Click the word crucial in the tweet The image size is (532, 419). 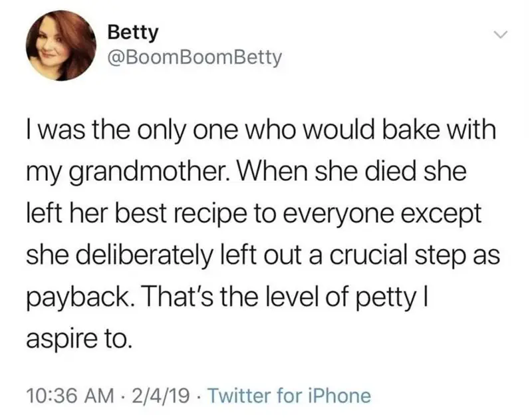tap(368, 255)
